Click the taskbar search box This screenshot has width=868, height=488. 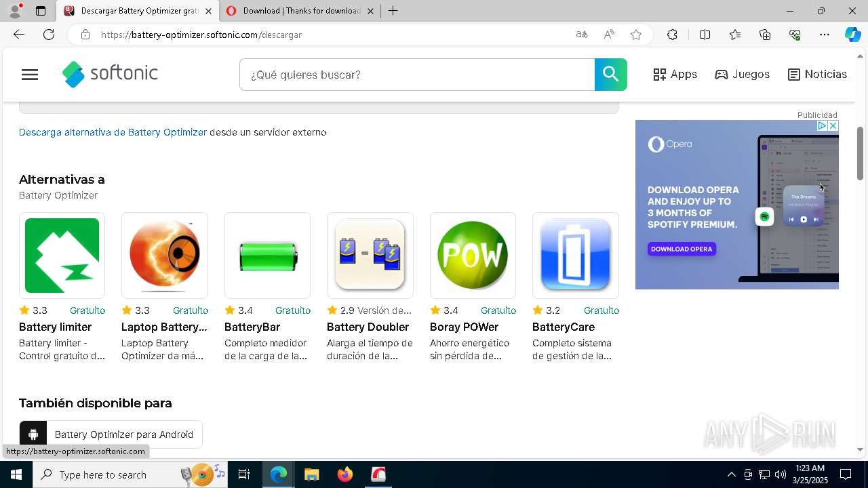[131, 474]
